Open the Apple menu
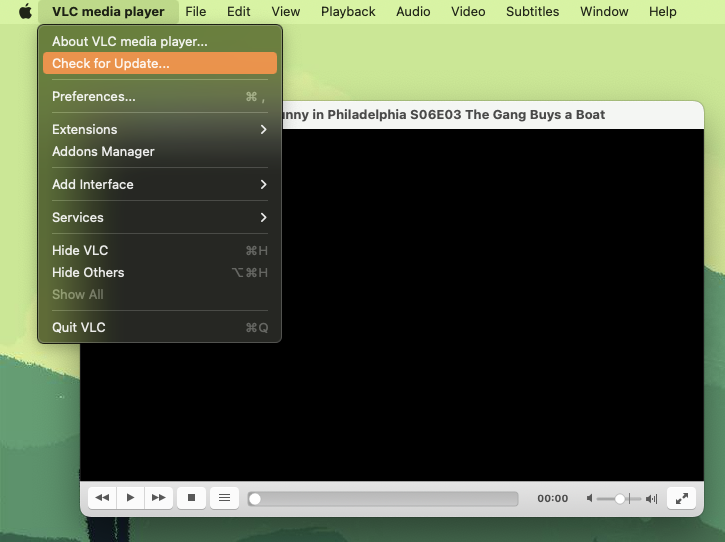Screen dimensions: 725x542 coord(25,11)
